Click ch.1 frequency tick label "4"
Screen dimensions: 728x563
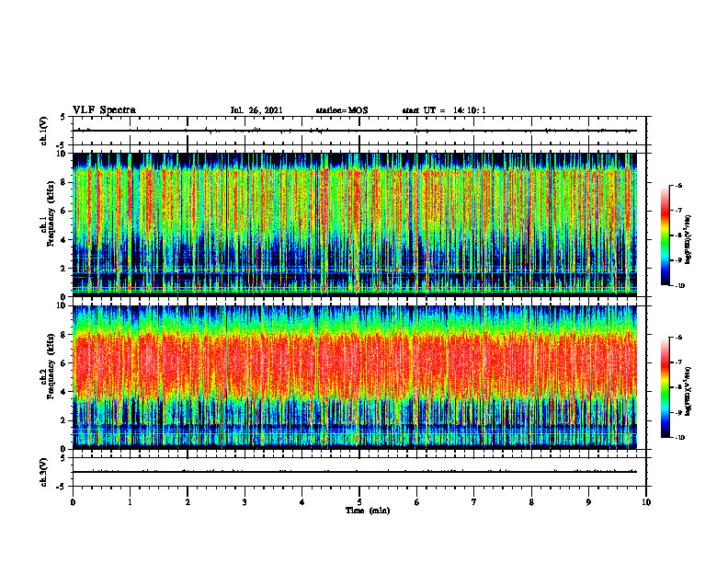click(64, 240)
